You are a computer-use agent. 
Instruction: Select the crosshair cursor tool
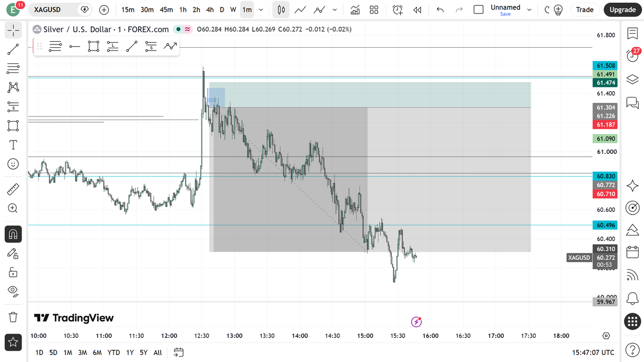pos(13,30)
